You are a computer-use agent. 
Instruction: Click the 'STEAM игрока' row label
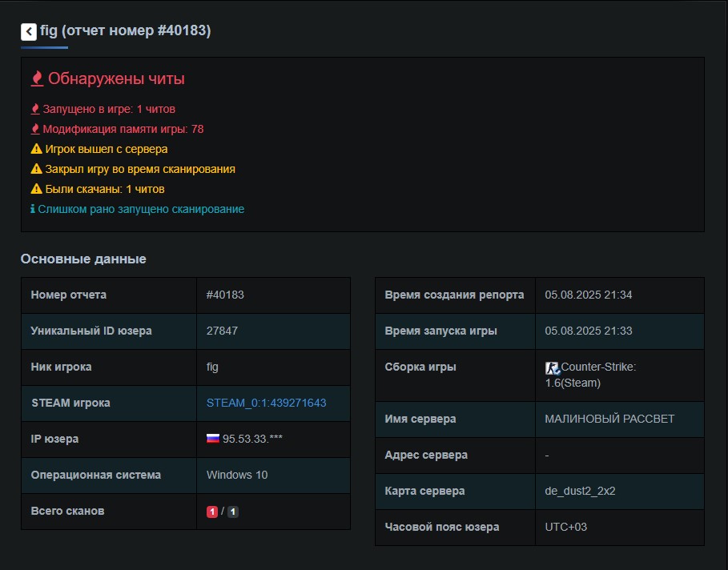click(70, 403)
